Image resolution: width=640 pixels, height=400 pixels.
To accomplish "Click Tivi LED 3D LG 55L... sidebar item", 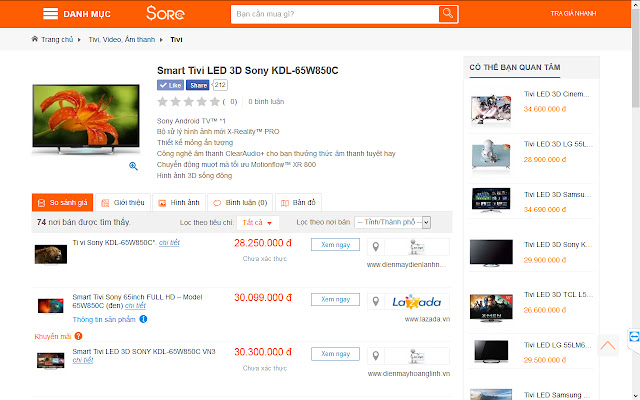I will click(558, 144).
